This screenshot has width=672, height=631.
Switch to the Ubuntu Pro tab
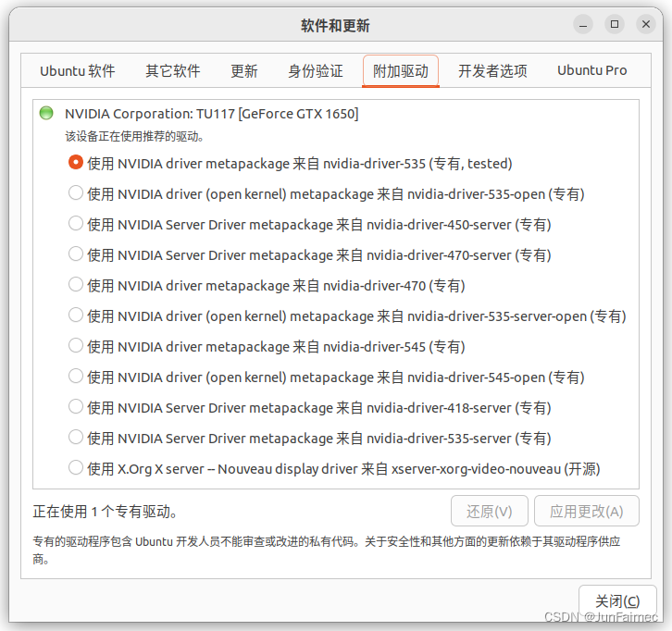click(591, 70)
